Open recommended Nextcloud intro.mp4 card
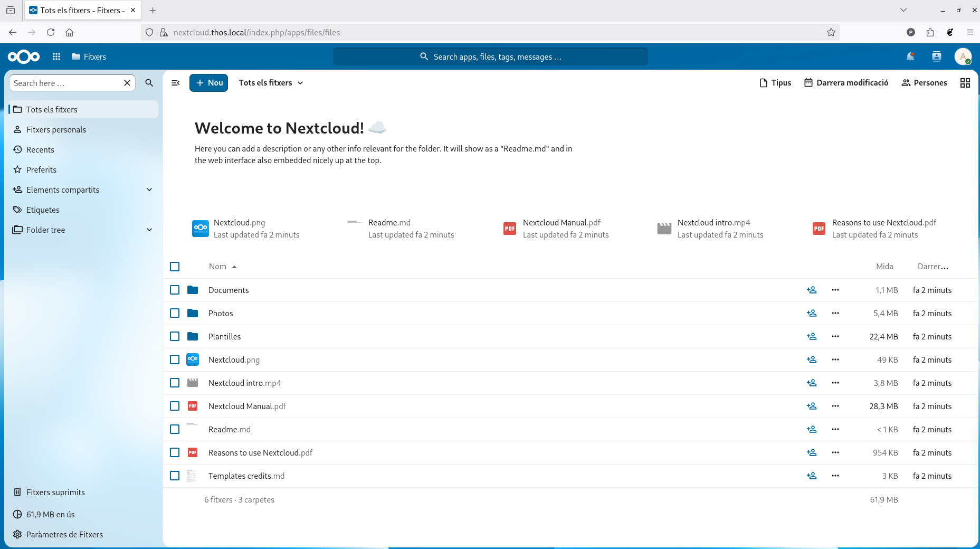The image size is (980, 549). 710,229
